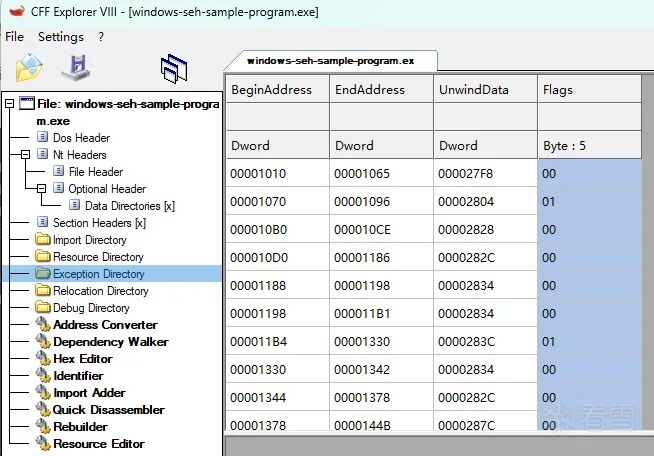Collapse the File root tree node

pos(9,103)
